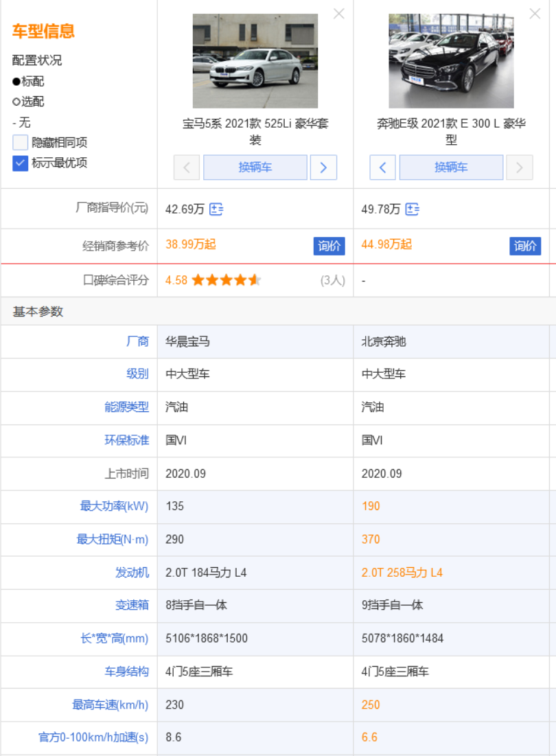Image resolution: width=556 pixels, height=756 pixels.
Task: Open 宝马5系 2021款 525Li 豪华套装 title
Action: pos(255,132)
